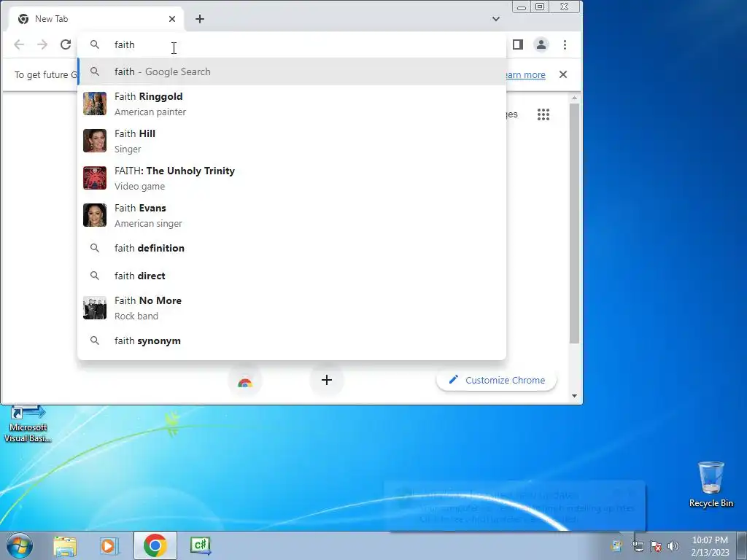The image size is (747, 560).
Task: Choose Faith Evans American singer suggestion
Action: [x=292, y=215]
